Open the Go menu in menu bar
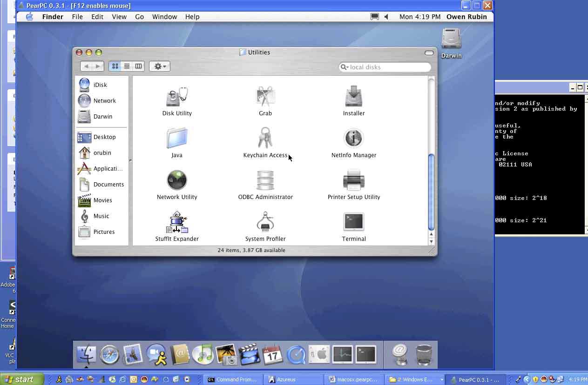Viewport: 588px width, 385px height. pyautogui.click(x=139, y=17)
